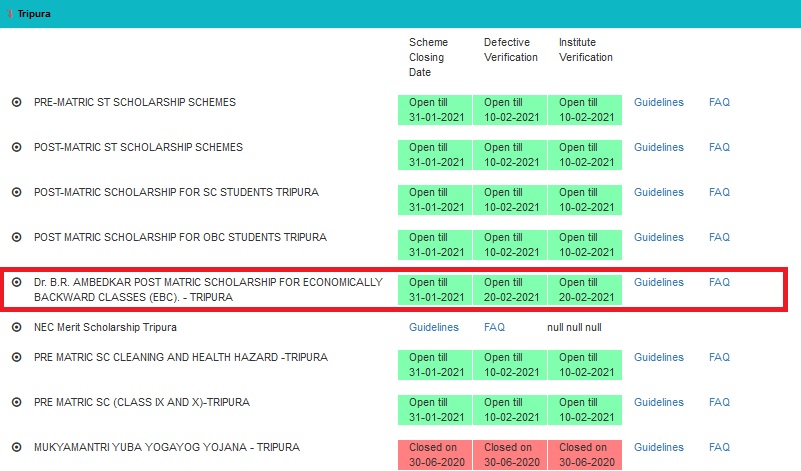Select PRE MATRIC SC CLEANING AND HEALTH HAZARD text

(181, 357)
